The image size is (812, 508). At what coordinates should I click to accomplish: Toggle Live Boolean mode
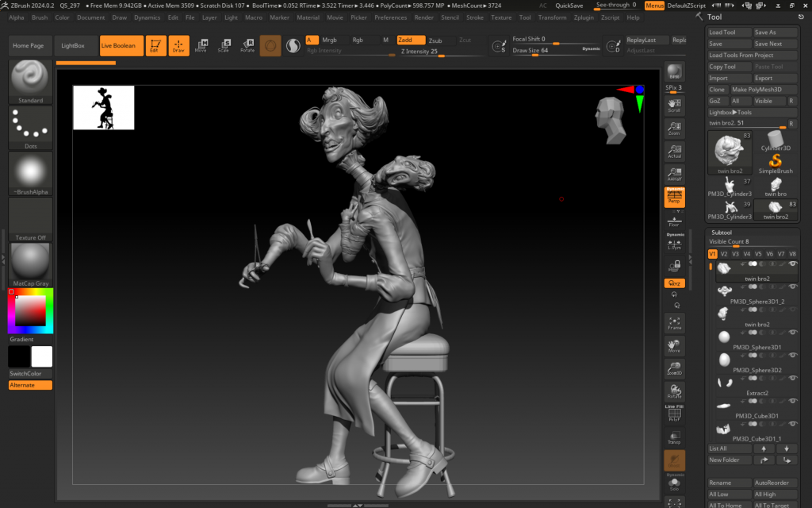click(121, 45)
